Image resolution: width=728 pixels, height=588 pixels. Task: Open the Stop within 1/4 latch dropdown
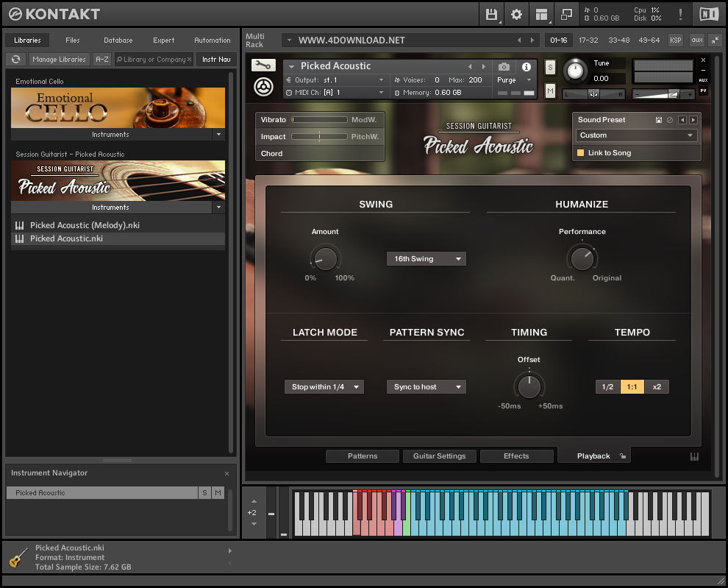[x=324, y=387]
